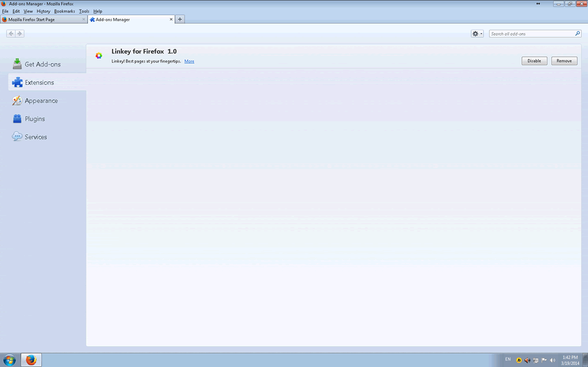Click the volume speaker tray icon
The width and height of the screenshot is (588, 367).
pos(552,360)
